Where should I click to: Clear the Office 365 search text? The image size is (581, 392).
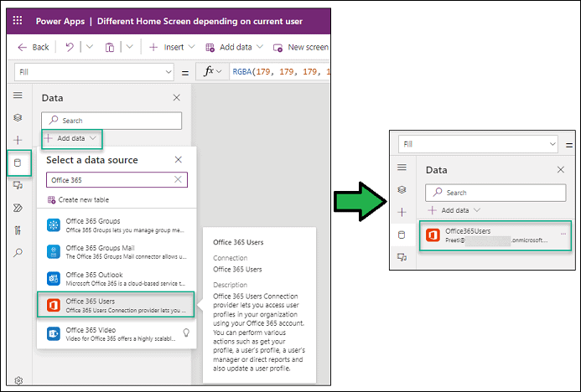(x=178, y=179)
